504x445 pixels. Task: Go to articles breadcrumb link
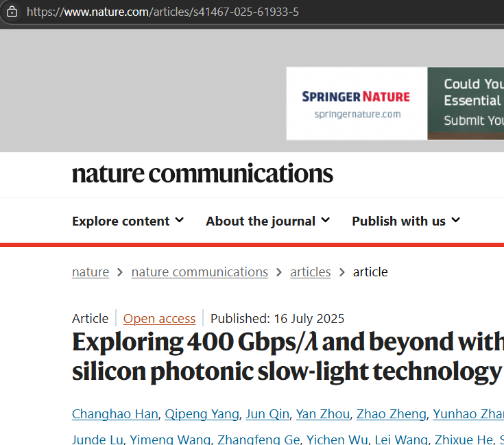tap(311, 272)
